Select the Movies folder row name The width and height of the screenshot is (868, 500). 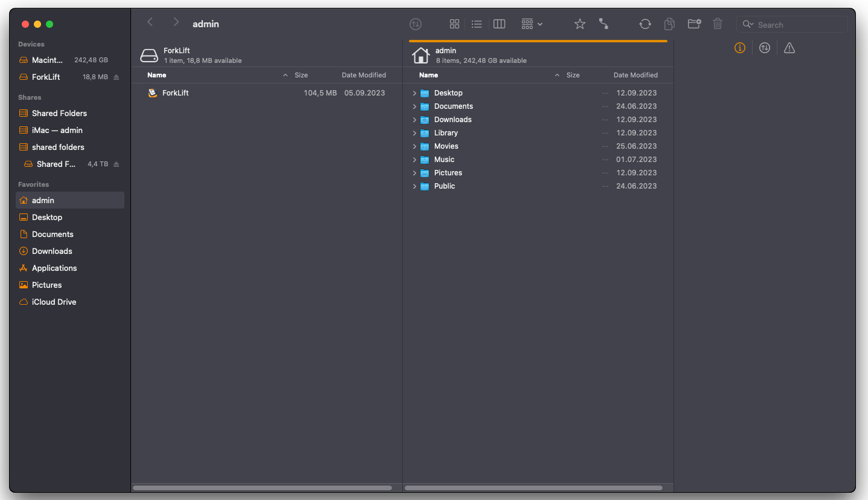click(446, 146)
